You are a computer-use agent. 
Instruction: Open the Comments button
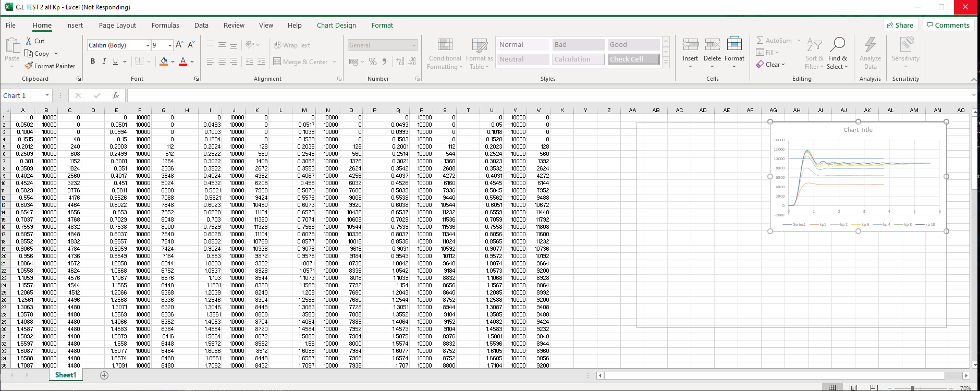click(x=948, y=25)
